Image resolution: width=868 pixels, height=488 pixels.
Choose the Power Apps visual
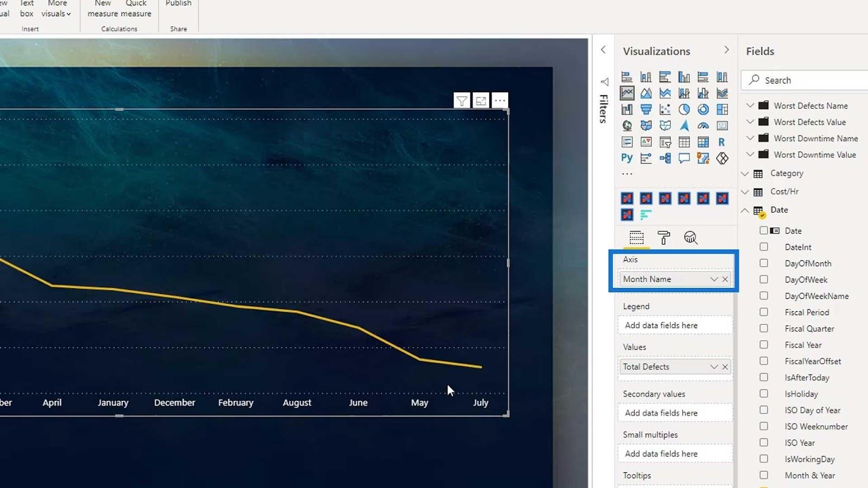click(x=722, y=158)
